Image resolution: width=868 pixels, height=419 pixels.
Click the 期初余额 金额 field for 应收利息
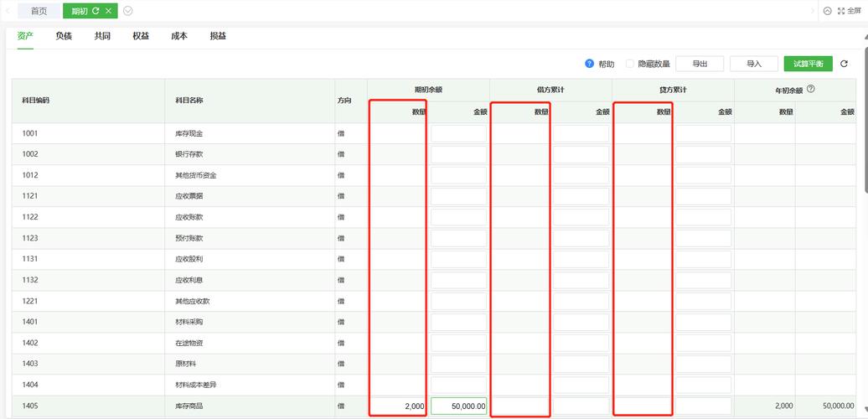tap(458, 280)
